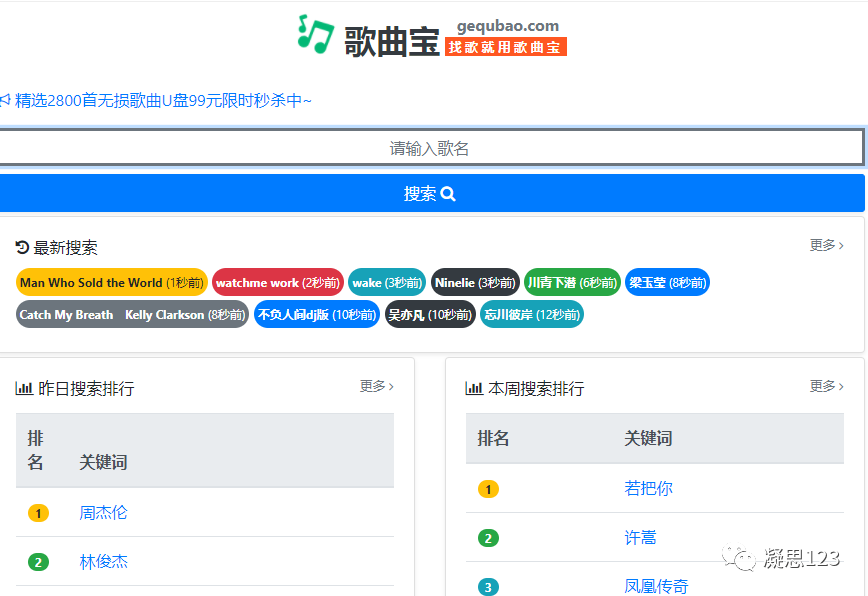This screenshot has height=596, width=868.
Task: Expand 更多 next to 最新搜索
Action: [824, 246]
